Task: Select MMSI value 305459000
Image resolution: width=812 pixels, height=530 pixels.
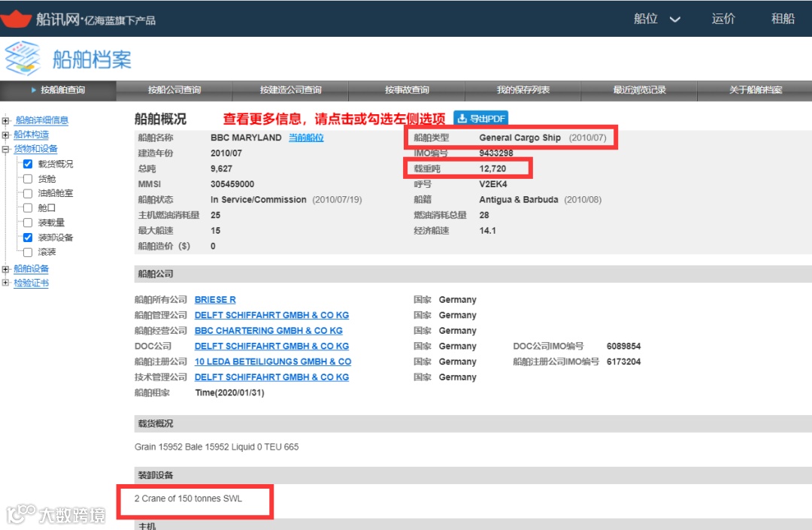Action: [232, 184]
